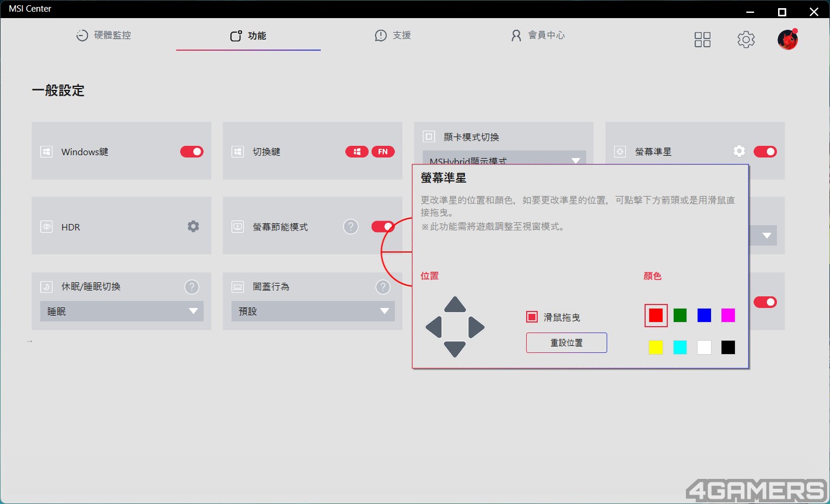Screen dimensions: 830x504
Task: Open the user profile avatar
Action: click(x=787, y=39)
